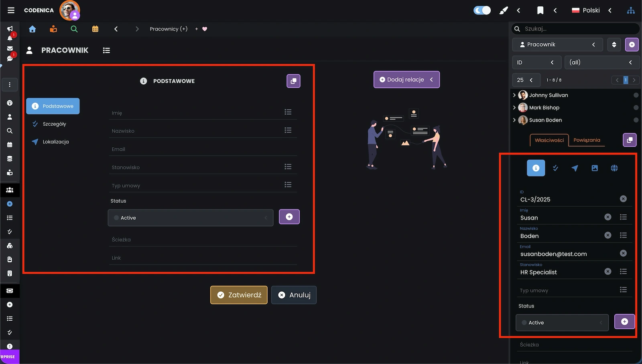Toggle status circle for Johnny Sullivan
This screenshot has width=642, height=364.
coord(636,95)
